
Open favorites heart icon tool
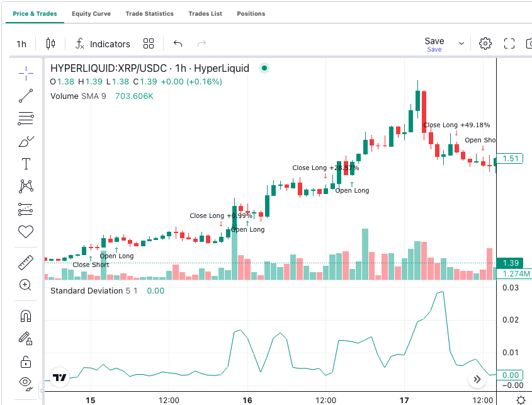(x=26, y=232)
